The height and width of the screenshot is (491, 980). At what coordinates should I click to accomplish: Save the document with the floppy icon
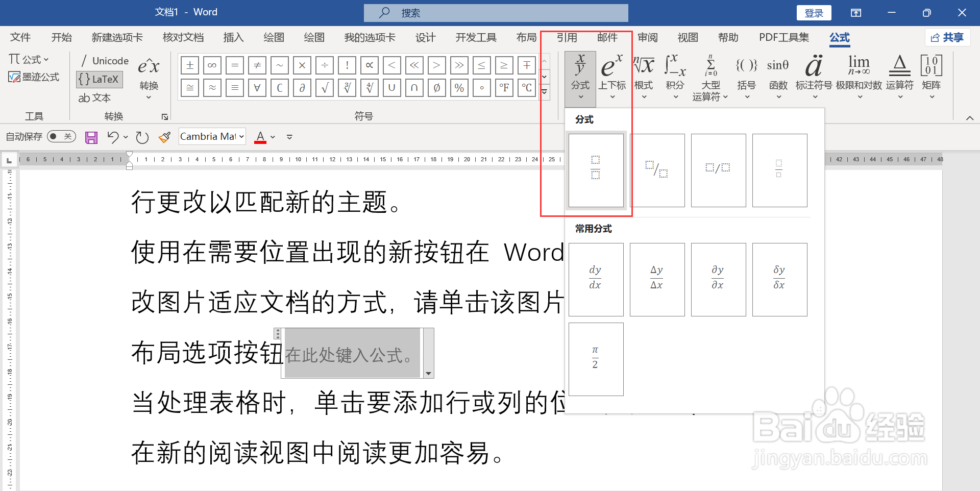coord(91,137)
